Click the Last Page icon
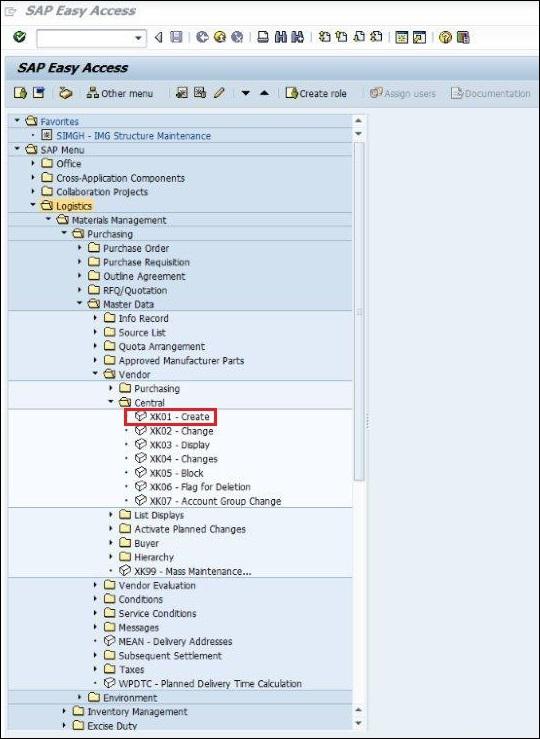 tap(376, 37)
